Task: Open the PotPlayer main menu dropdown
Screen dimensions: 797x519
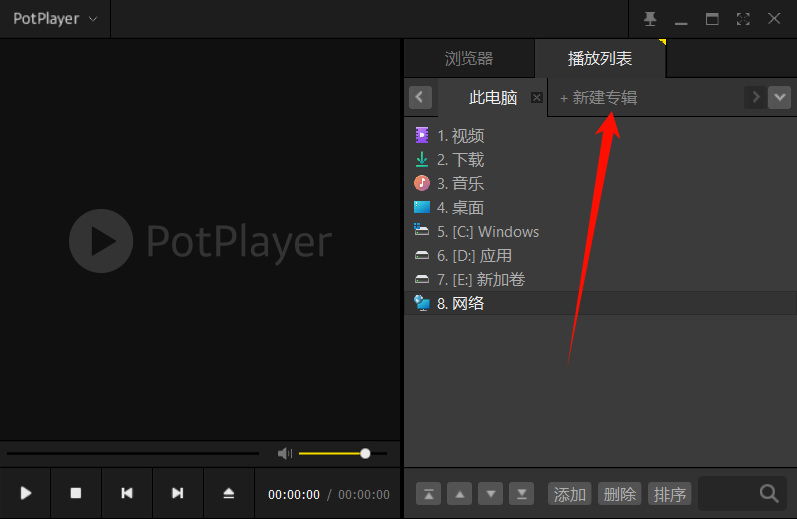Action: 55,19
